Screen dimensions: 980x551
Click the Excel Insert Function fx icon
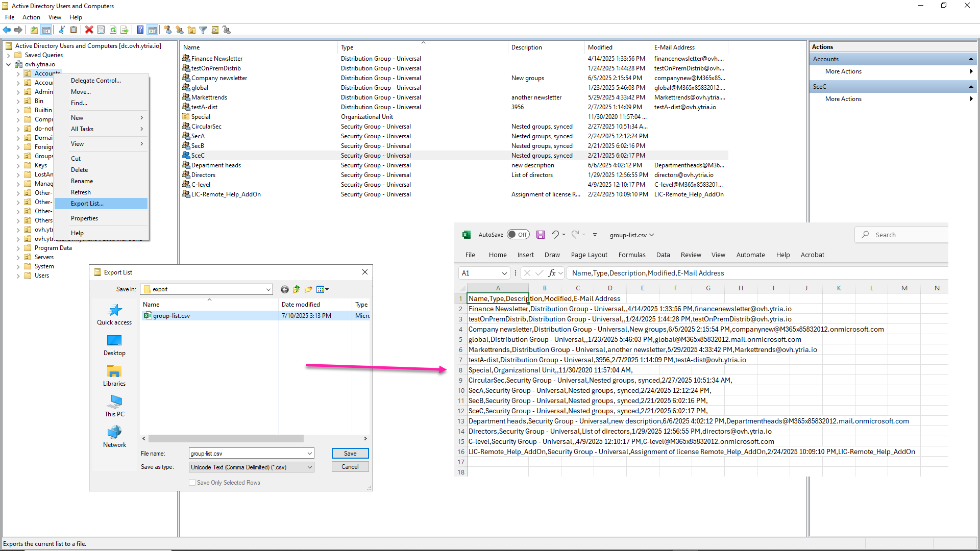coord(552,273)
